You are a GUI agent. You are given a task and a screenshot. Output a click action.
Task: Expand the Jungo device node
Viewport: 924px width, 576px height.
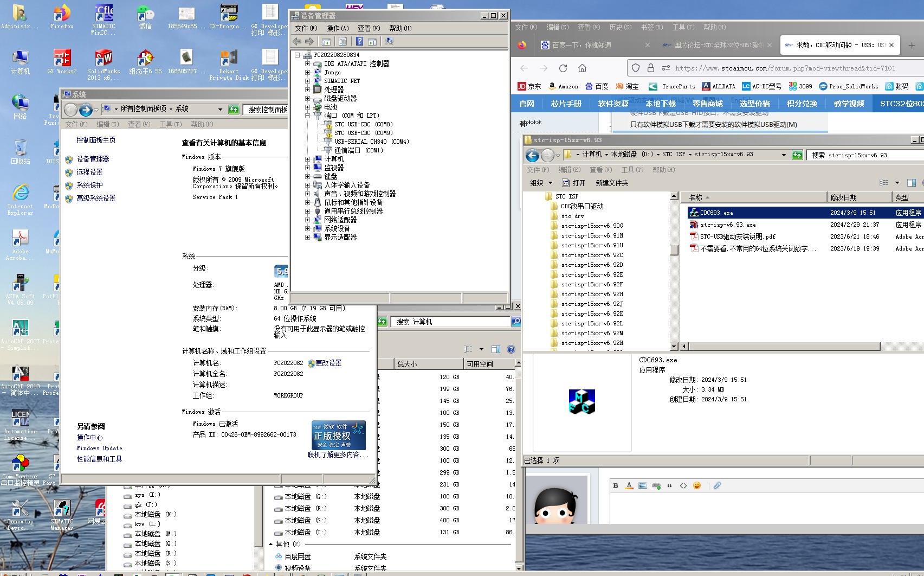point(308,72)
